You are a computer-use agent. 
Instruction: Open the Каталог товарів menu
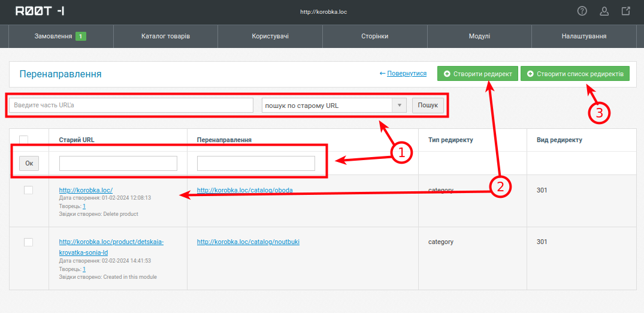(165, 36)
